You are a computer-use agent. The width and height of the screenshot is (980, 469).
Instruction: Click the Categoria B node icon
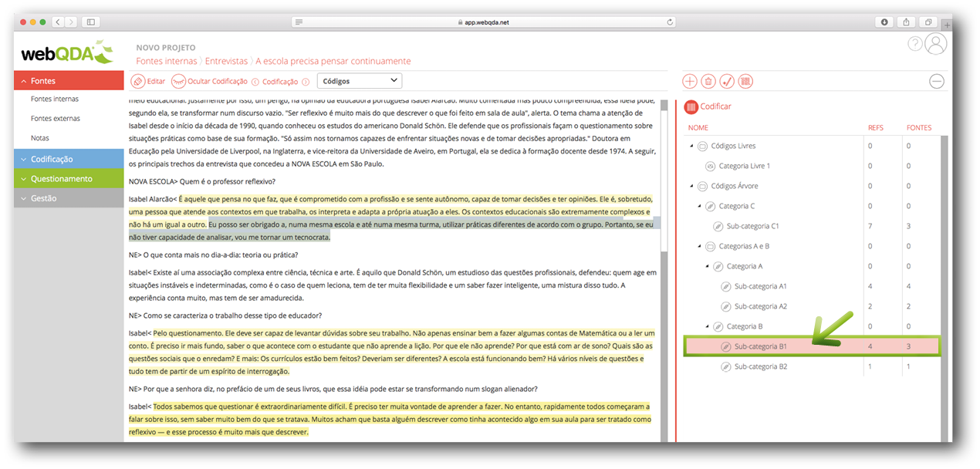click(718, 326)
